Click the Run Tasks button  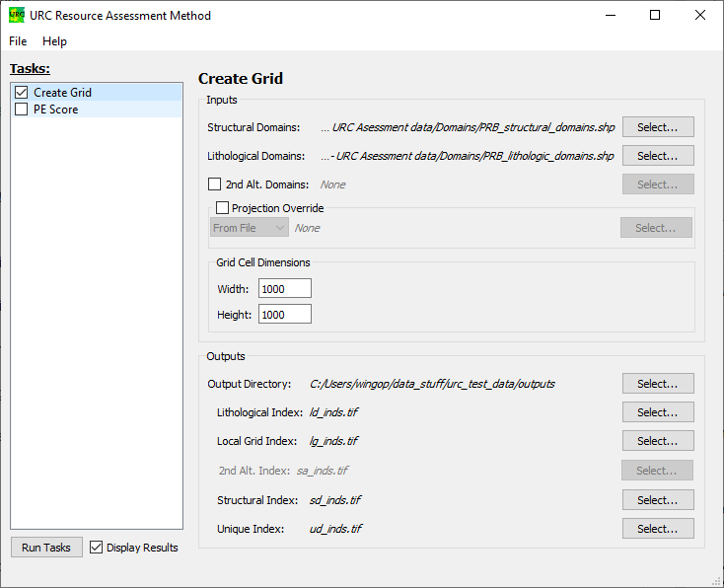[x=46, y=548]
